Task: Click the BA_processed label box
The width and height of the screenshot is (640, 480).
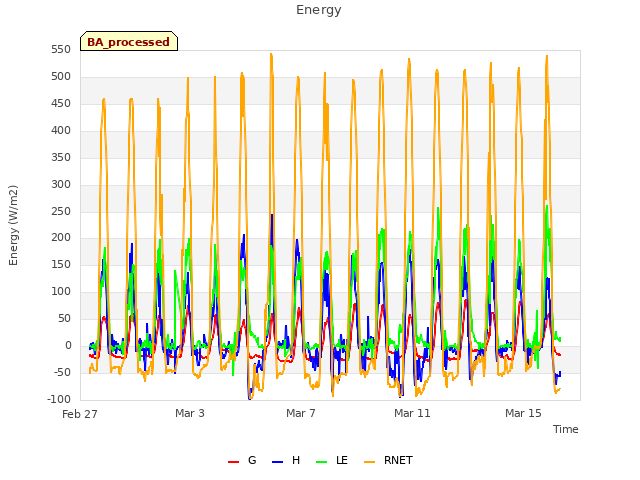Action: coord(129,41)
